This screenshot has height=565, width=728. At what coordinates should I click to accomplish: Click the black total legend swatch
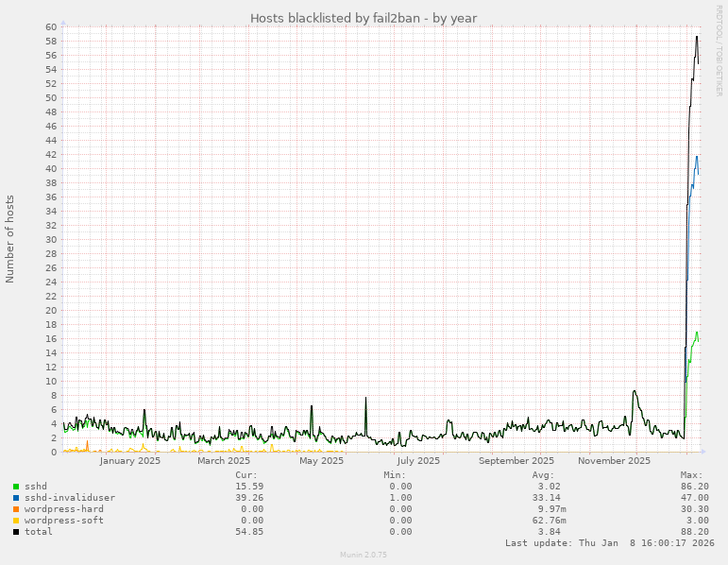point(16,532)
